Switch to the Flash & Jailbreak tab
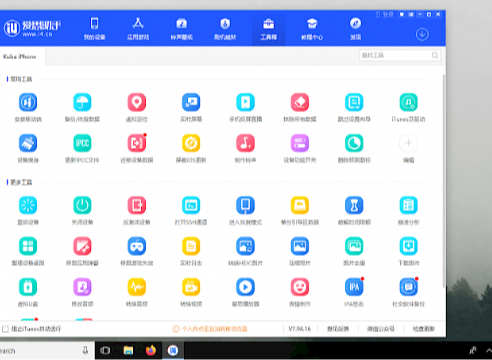The image size is (492, 360). tap(225, 29)
